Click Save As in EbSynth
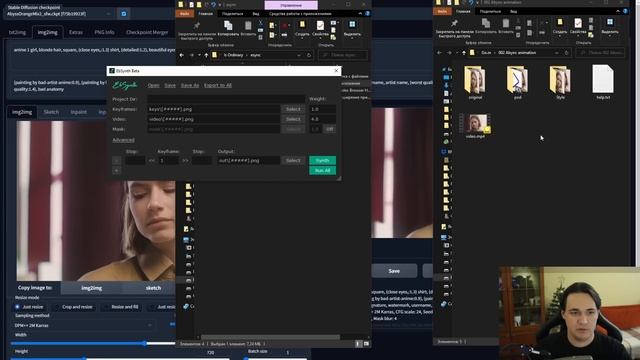The width and height of the screenshot is (640, 360). coord(190,85)
